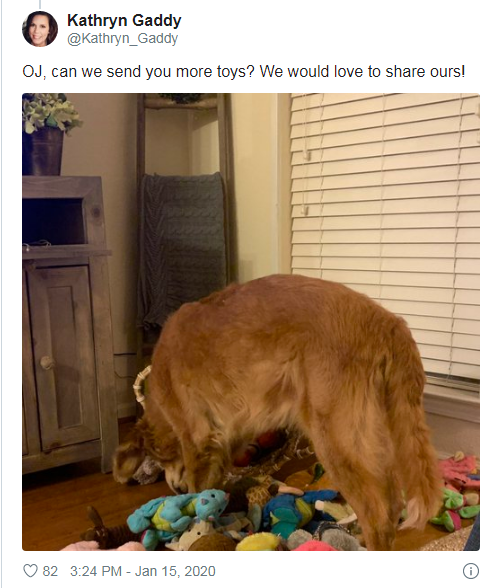Open Kathryn Gaddy's profile avatar
Viewport: 499px width, 588px height.
coord(40,29)
